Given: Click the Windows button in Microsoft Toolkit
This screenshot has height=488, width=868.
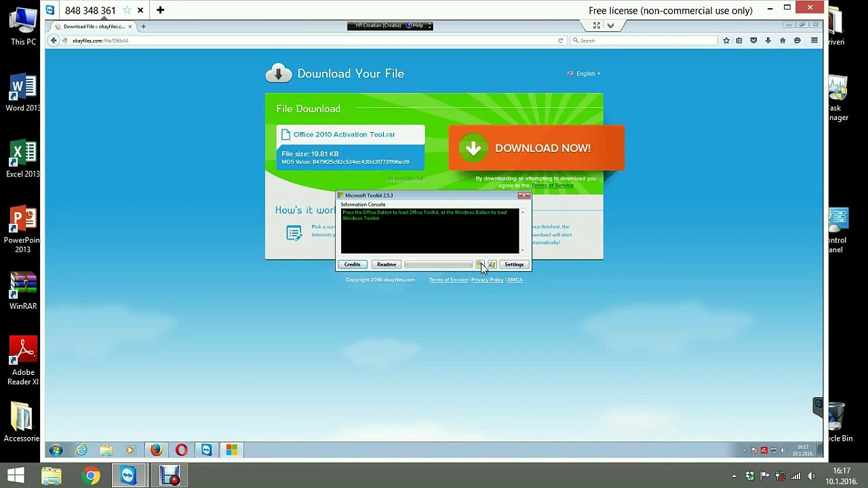Looking at the screenshot, I should click(492, 264).
